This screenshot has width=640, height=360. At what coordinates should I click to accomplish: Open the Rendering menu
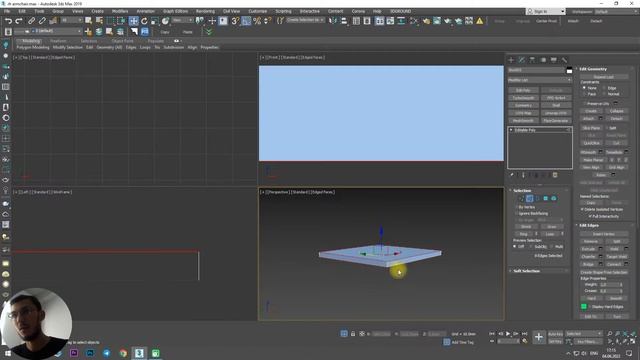pyautogui.click(x=205, y=11)
